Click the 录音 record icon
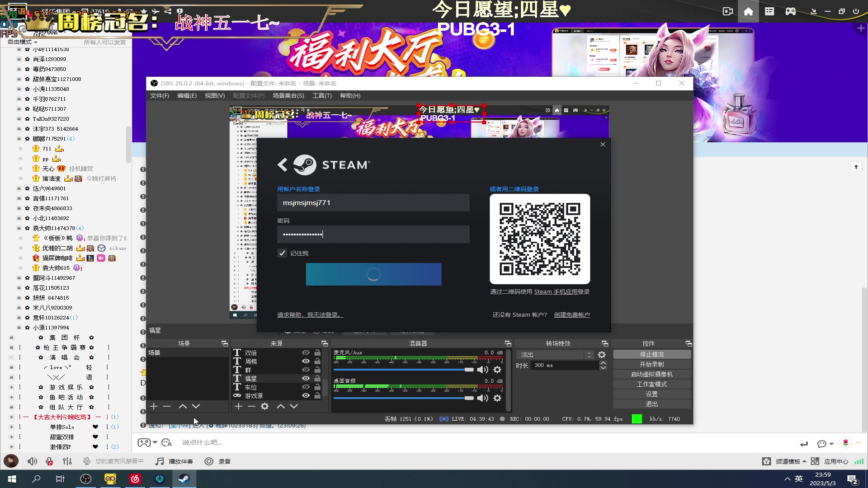This screenshot has width=868, height=488. (209, 461)
